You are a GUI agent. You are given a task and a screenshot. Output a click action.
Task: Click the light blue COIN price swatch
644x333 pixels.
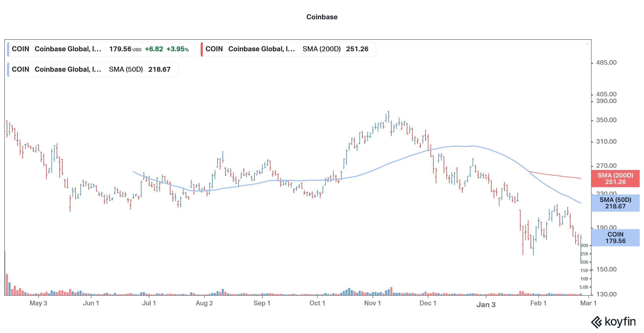(8, 49)
